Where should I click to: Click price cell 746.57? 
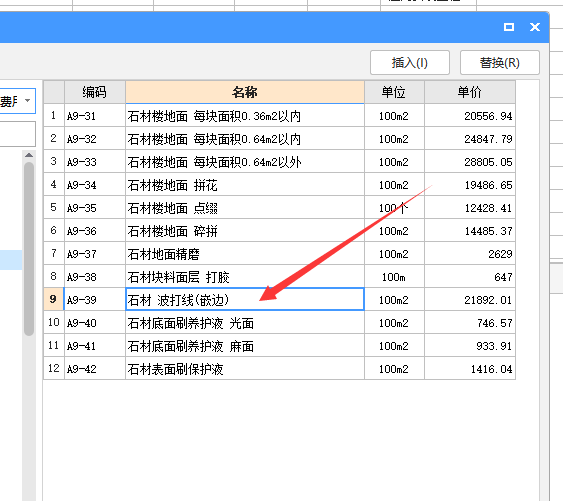coord(470,323)
